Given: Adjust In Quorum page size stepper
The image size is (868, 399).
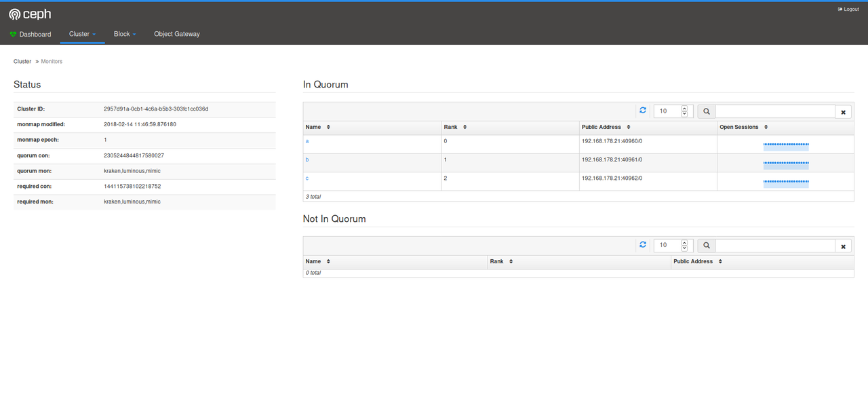Looking at the screenshot, I should pyautogui.click(x=684, y=111).
